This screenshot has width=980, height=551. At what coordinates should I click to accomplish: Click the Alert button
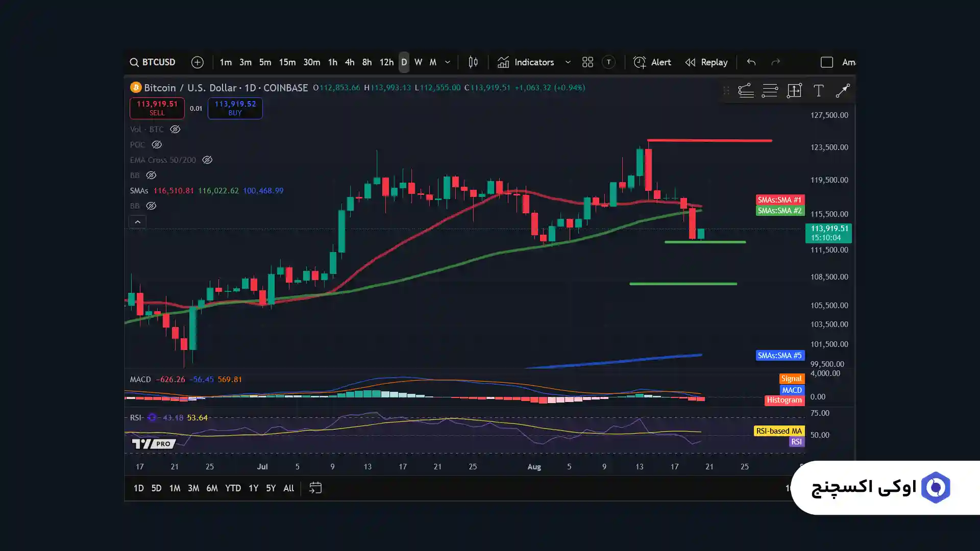coord(652,62)
